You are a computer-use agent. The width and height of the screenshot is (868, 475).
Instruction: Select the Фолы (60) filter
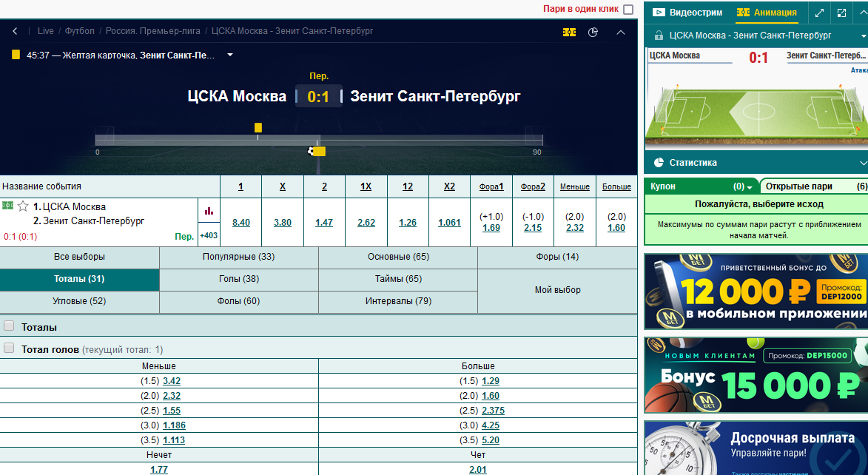coord(238,301)
